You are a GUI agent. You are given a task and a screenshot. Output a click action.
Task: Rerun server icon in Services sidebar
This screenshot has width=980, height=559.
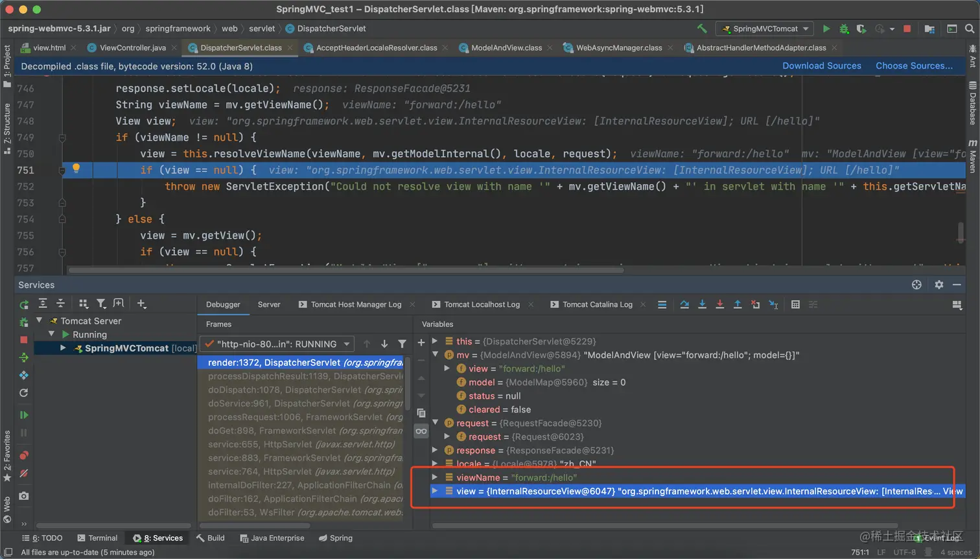pos(24,305)
